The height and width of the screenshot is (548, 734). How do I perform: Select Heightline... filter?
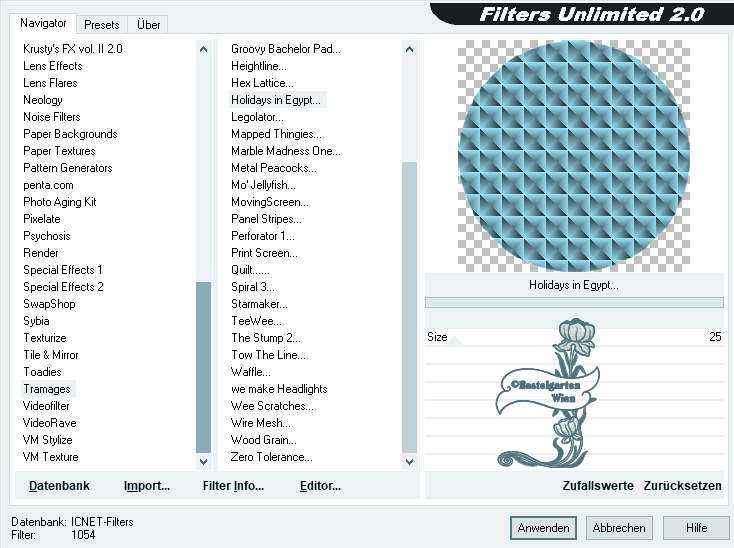point(258,66)
